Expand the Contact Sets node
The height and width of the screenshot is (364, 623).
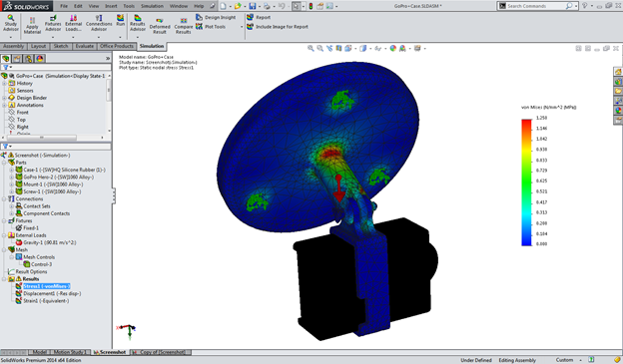pos(12,206)
